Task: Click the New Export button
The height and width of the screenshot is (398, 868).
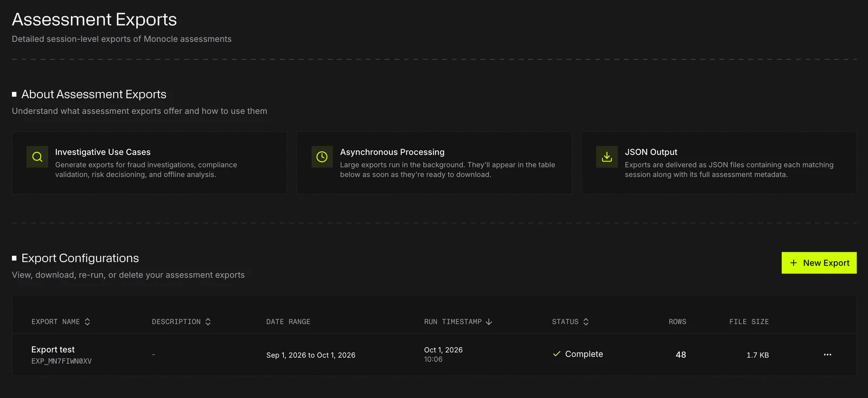Action: pos(819,263)
